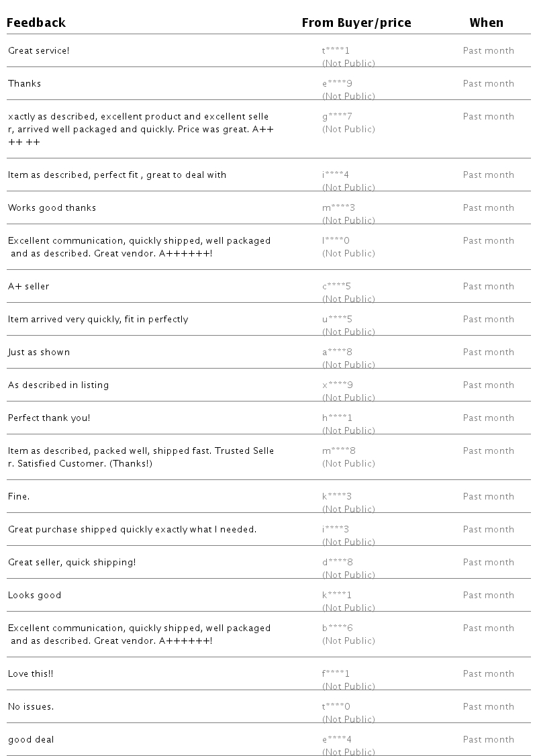Click the Feedback column header
Screen dimensions: 537x756
click(x=36, y=23)
